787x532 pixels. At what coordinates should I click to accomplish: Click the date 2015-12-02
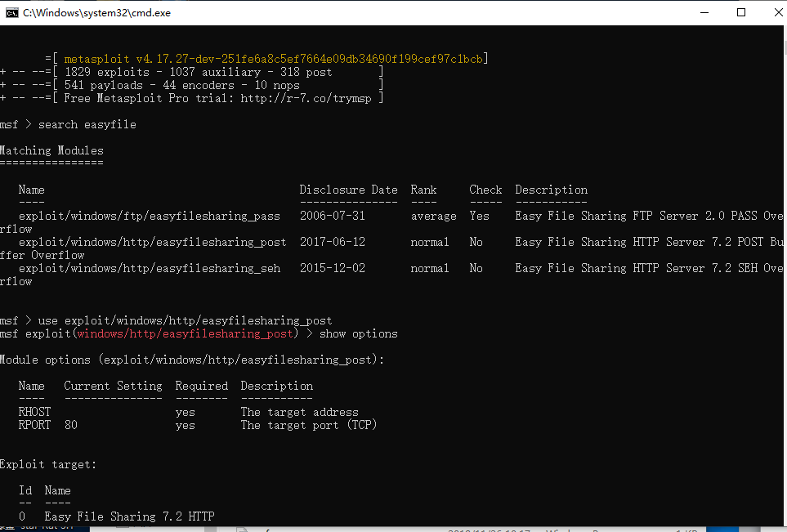(333, 268)
